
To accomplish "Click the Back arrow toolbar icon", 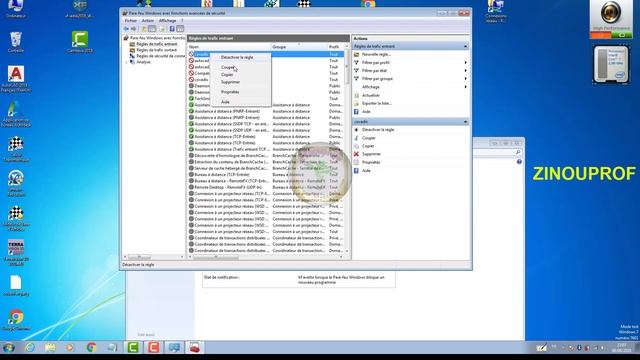I will [x=126, y=29].
